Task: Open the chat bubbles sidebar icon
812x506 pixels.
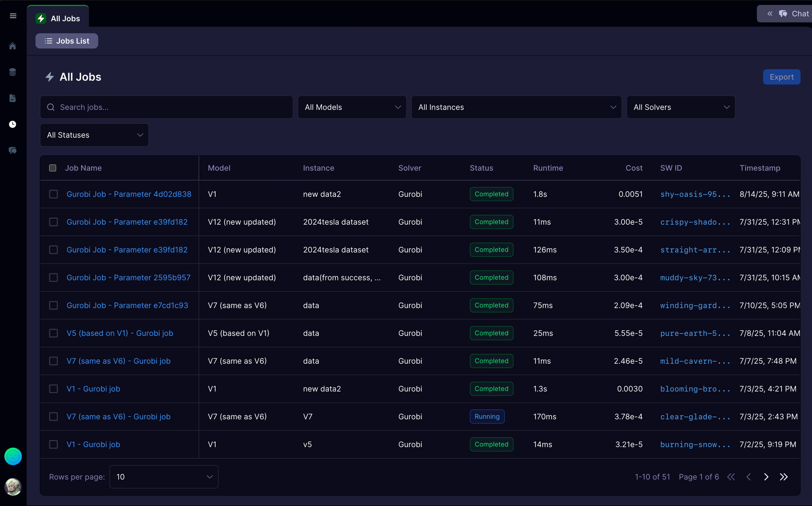Action: coord(13,150)
